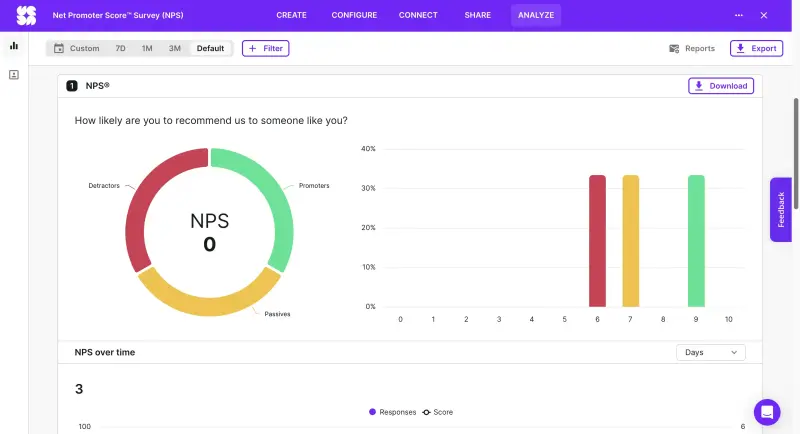Click the SurveySparrow logo icon
The image size is (800, 434).
[x=26, y=15]
